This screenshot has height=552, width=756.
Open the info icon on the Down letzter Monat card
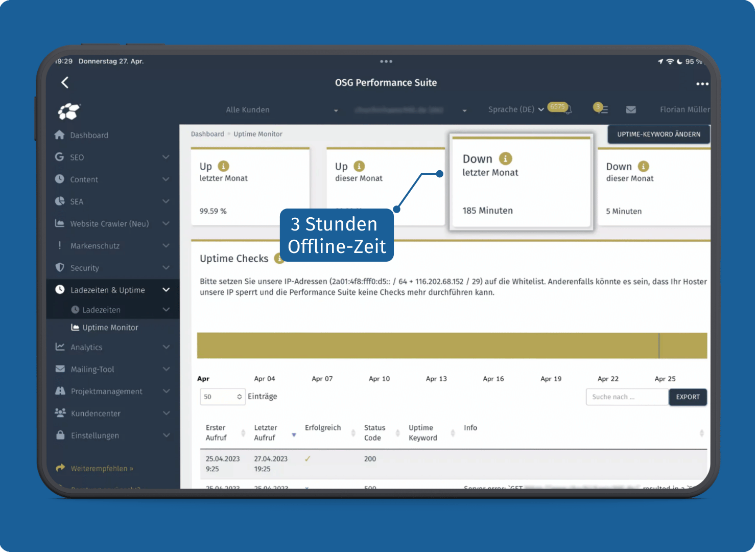[506, 158]
